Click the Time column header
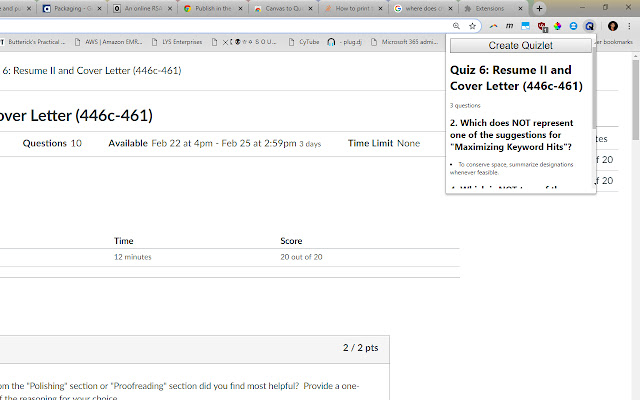 (124, 241)
